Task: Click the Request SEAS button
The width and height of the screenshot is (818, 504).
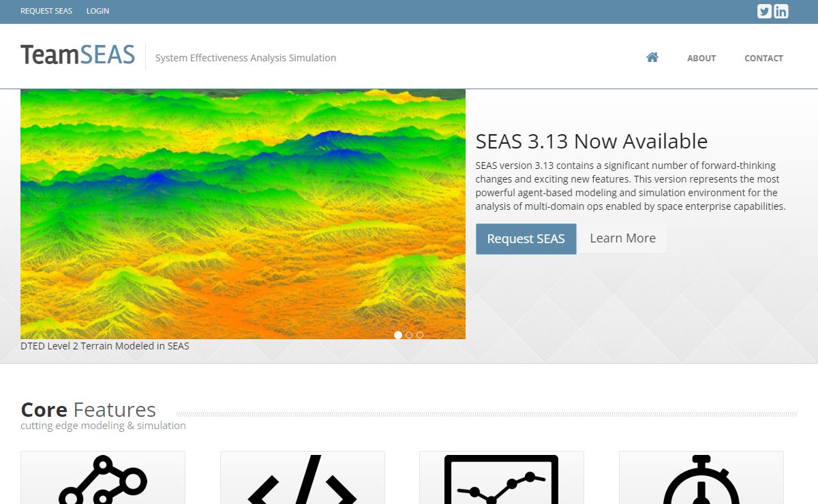Action: click(526, 239)
